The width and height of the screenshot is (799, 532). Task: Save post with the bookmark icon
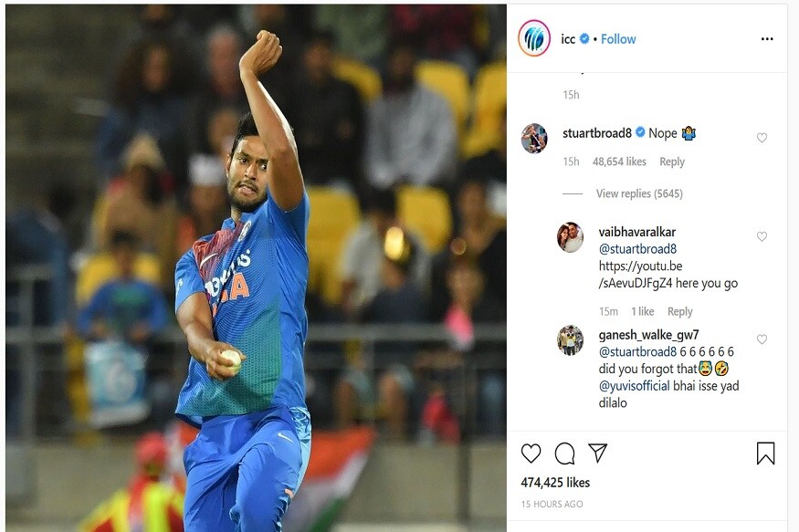[x=765, y=454]
